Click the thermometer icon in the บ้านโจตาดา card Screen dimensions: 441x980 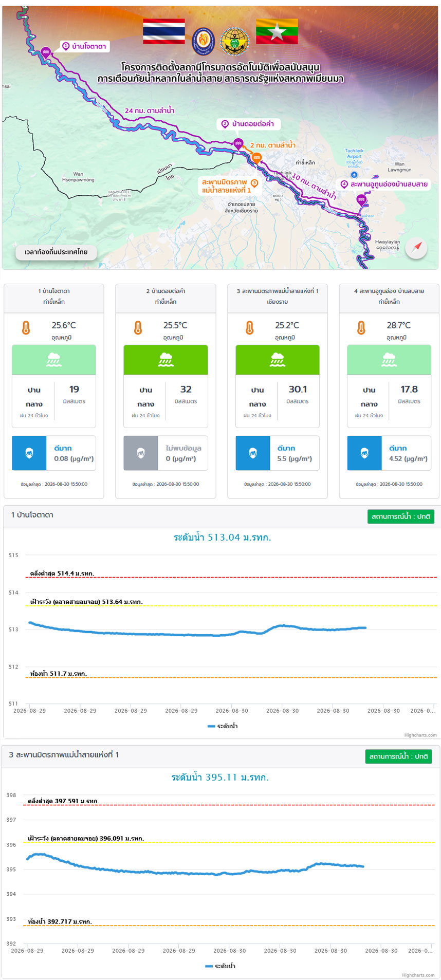pos(26,327)
